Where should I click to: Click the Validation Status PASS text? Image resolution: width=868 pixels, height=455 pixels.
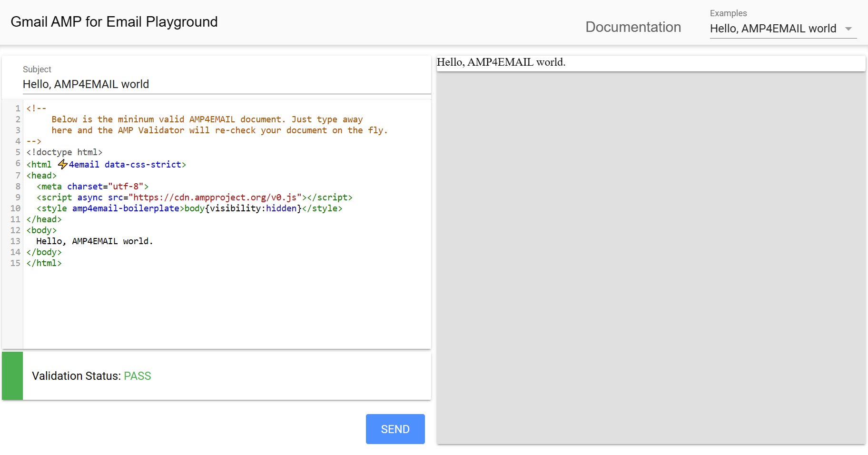137,376
